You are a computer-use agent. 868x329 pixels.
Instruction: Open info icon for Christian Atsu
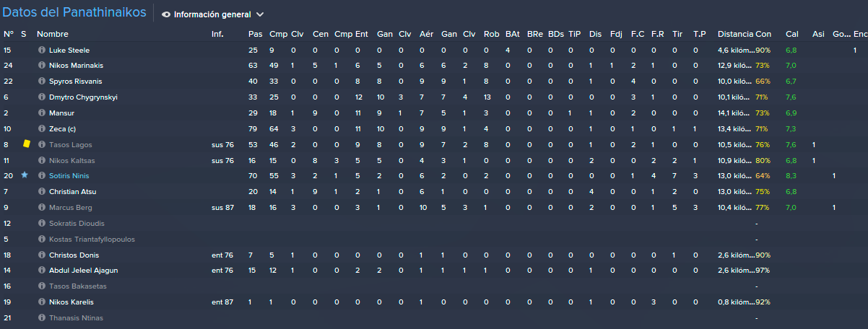41,192
